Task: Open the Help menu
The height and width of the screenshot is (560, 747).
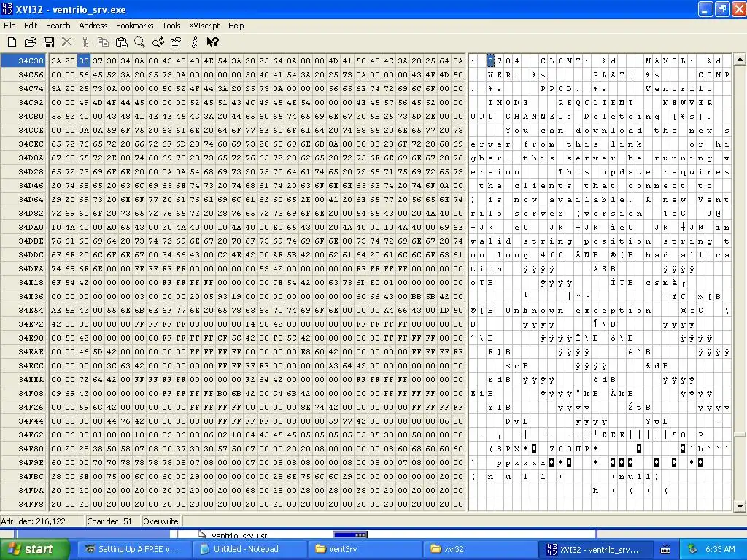Action: click(236, 26)
